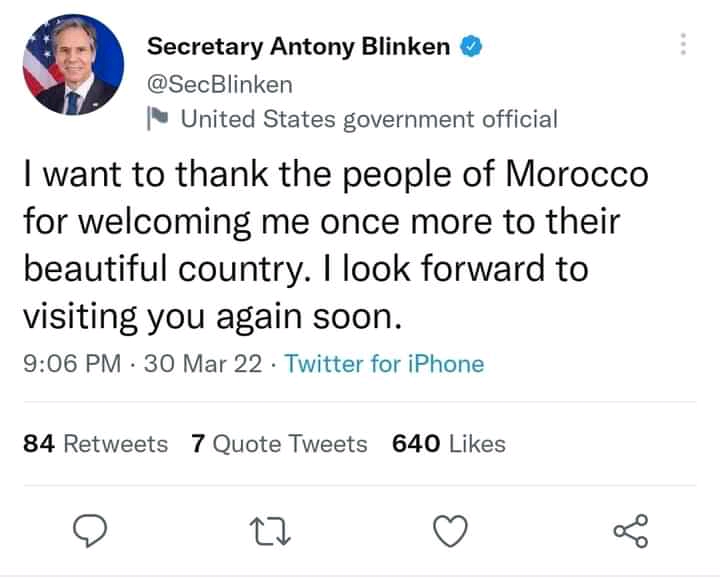Retweet using the retweet arrows icon
Screen dimensions: 720x579
272,532
